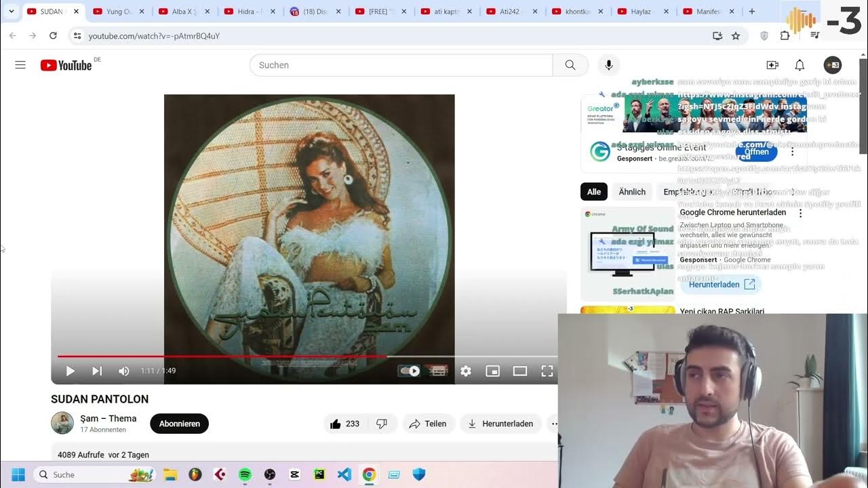Open the account avatar menu
868x488 pixels.
(832, 65)
